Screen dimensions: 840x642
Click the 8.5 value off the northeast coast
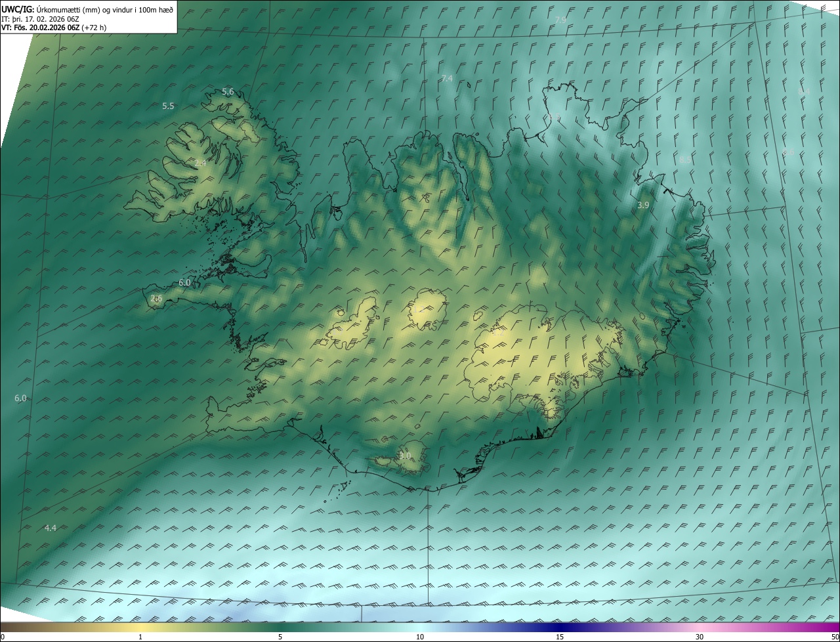[685, 159]
